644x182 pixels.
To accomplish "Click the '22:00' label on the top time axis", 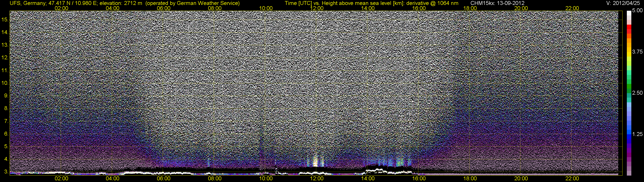I will [x=572, y=8].
